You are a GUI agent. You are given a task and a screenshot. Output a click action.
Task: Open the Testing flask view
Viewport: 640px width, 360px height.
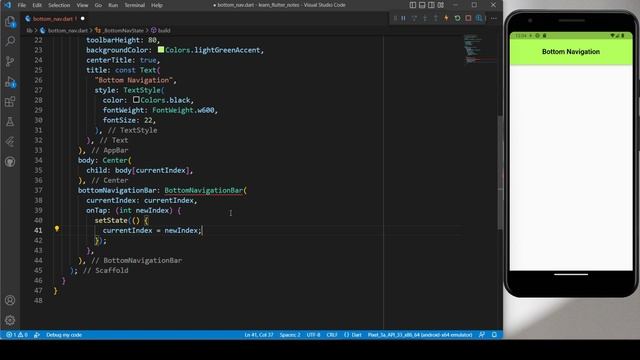10,122
